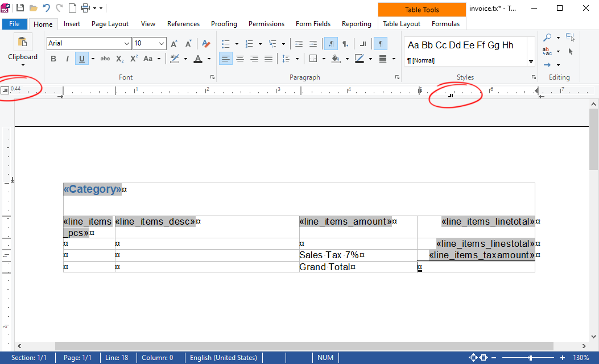The width and height of the screenshot is (599, 364).
Task: Expand the Clipboard group dropdown
Action: point(23,65)
